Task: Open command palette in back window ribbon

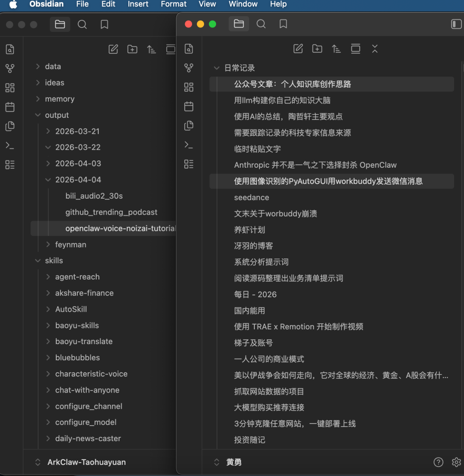Action: click(10, 145)
